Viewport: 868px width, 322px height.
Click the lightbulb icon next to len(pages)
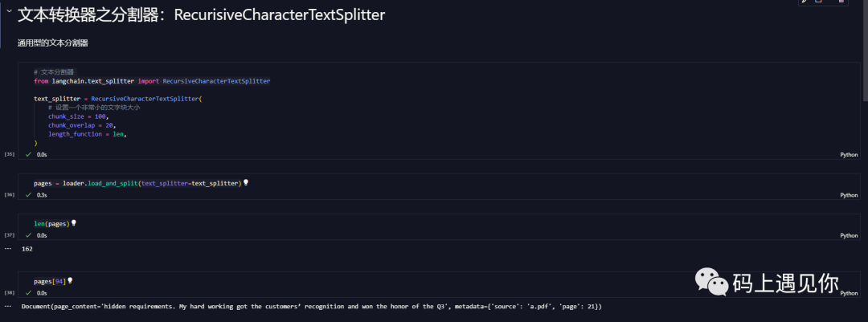[74, 222]
